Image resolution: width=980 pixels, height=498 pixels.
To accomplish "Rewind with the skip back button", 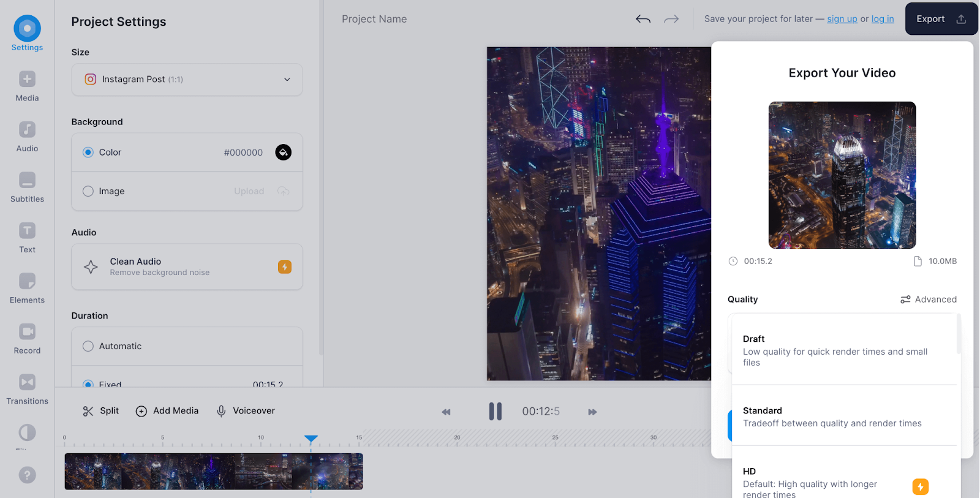I will 446,412.
